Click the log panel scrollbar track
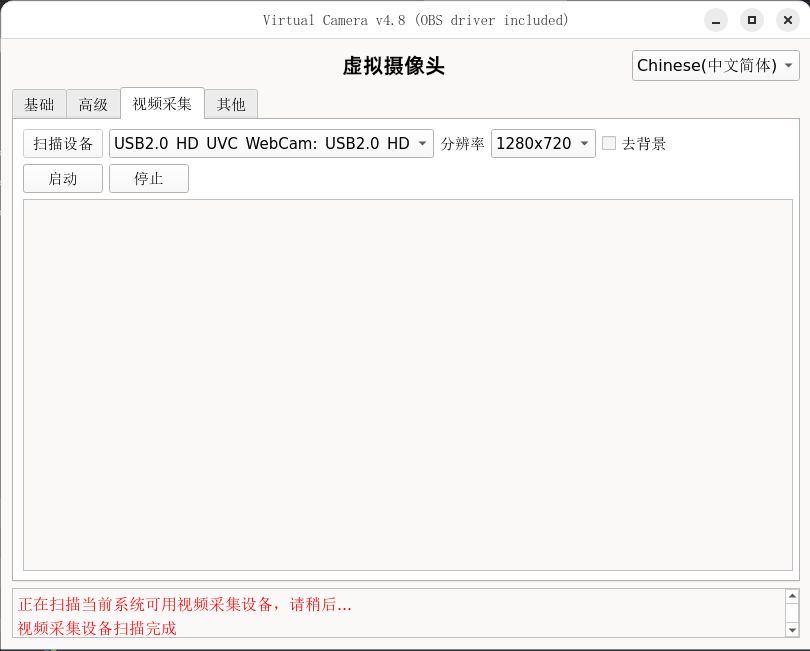 (792, 613)
